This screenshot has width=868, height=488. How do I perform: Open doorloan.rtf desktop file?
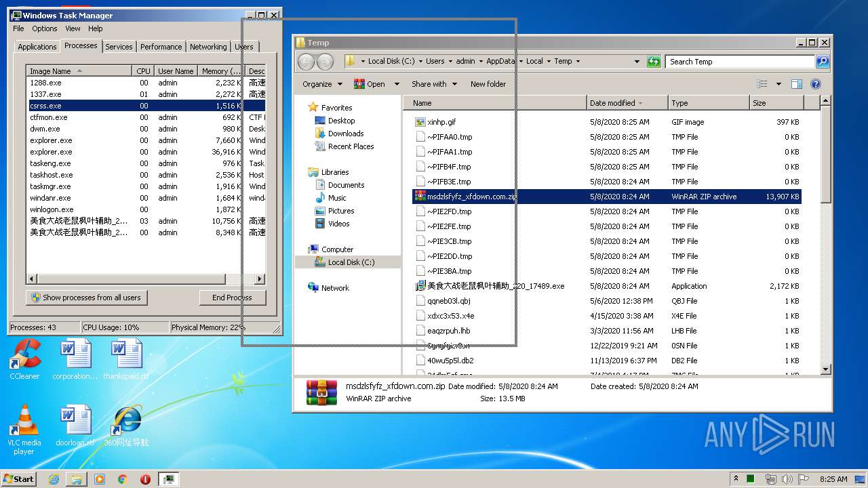[x=75, y=426]
